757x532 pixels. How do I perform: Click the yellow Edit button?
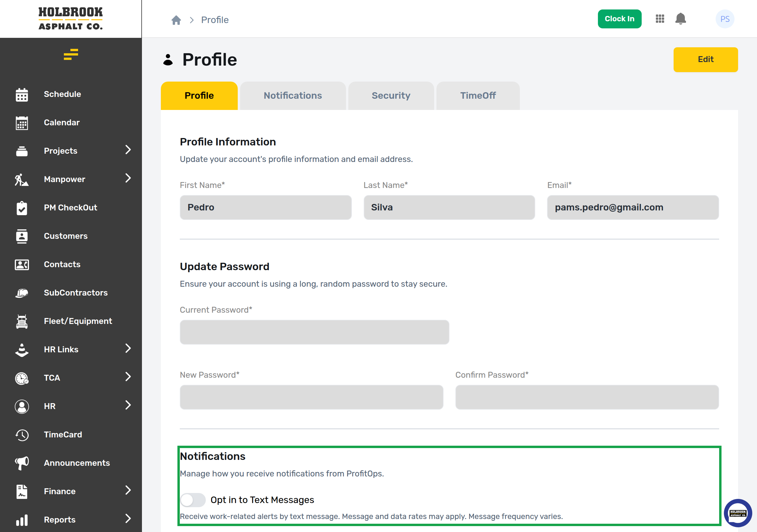[x=706, y=60]
